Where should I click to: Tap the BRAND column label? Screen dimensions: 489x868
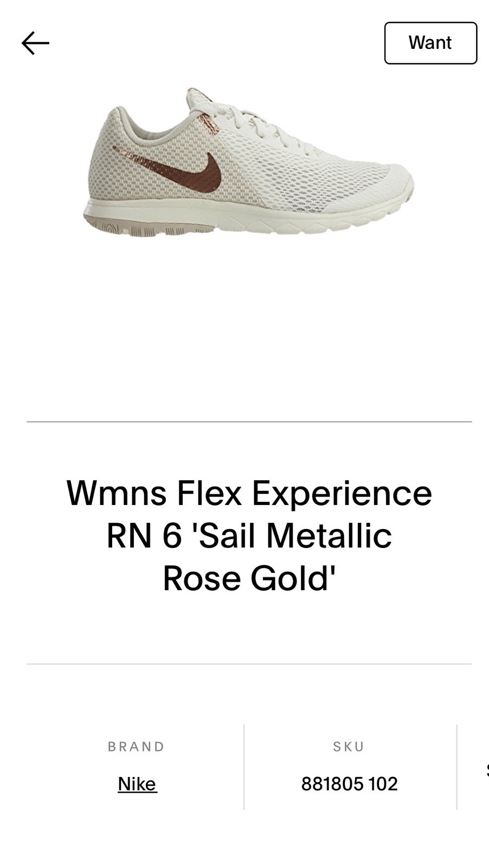pos(136,746)
